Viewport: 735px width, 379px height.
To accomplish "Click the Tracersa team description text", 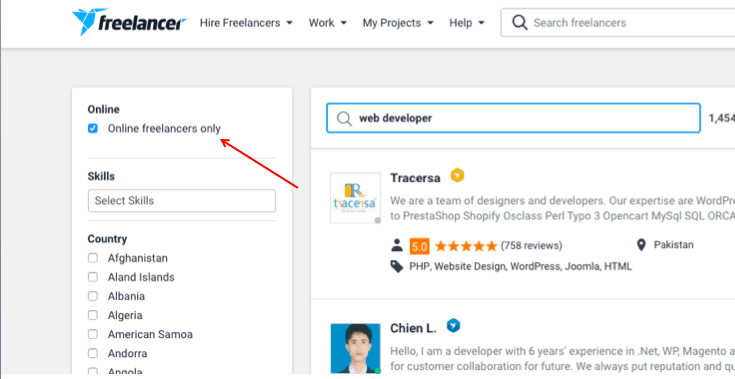I will click(x=562, y=208).
